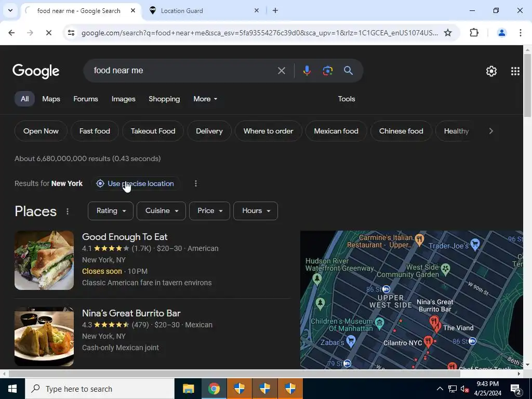Open Chrome three-dot menu
Screen dimensions: 532x399
(x=520, y=33)
